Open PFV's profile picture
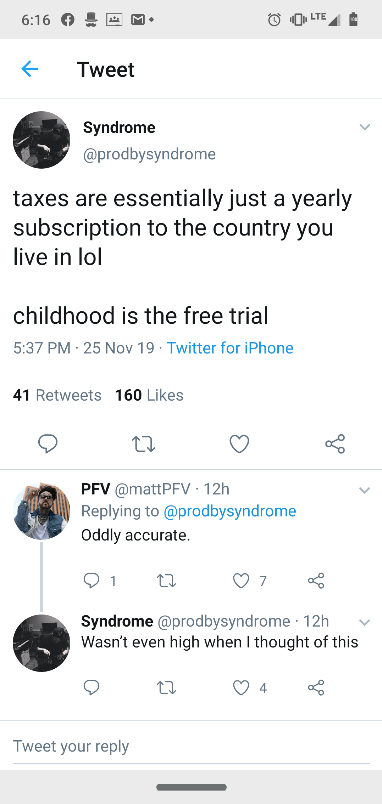 tap(41, 511)
